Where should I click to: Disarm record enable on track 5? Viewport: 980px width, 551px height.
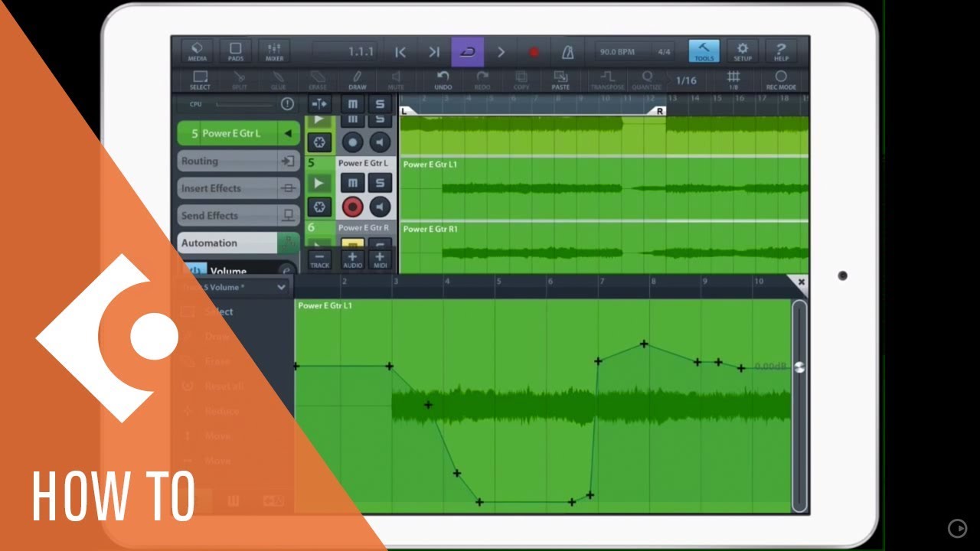pos(352,207)
